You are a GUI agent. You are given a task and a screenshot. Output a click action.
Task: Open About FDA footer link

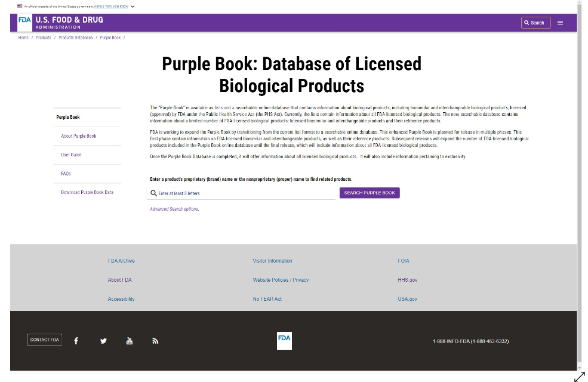point(119,280)
